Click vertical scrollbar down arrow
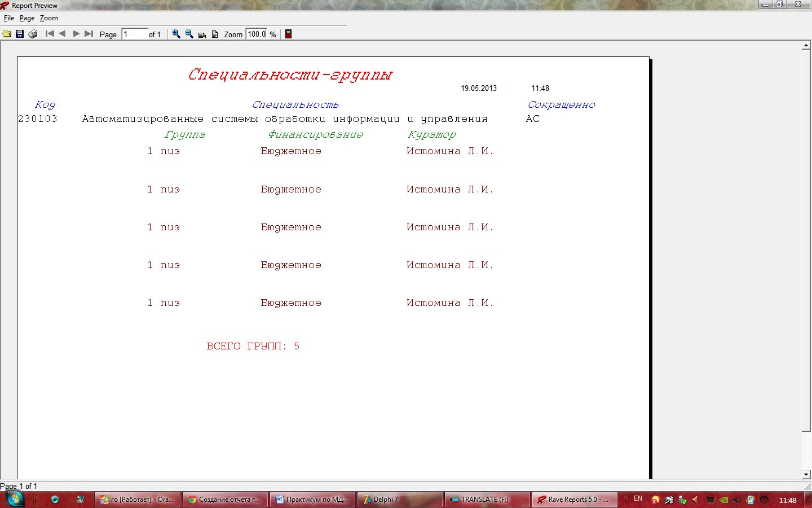This screenshot has width=812, height=508. 806,475
